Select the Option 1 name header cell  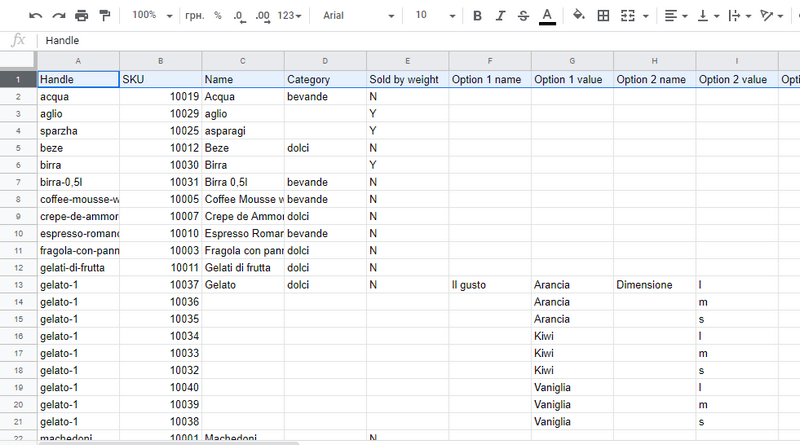pyautogui.click(x=490, y=79)
